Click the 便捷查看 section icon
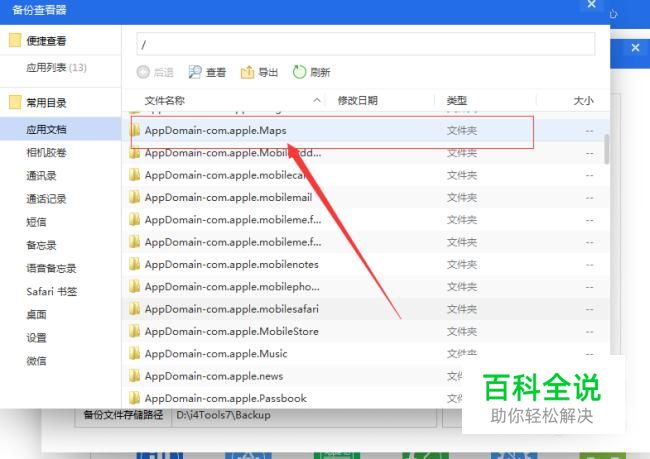This screenshot has height=459, width=650. click(15, 40)
